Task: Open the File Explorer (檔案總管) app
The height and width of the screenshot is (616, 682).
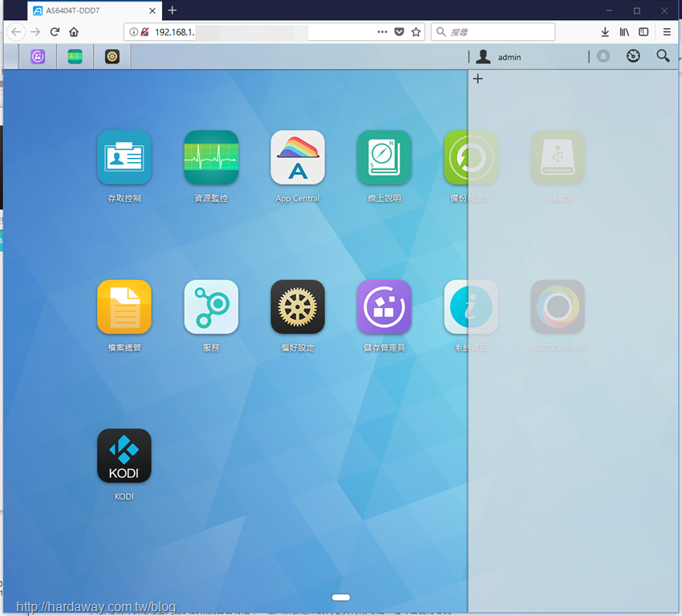Action: [124, 306]
